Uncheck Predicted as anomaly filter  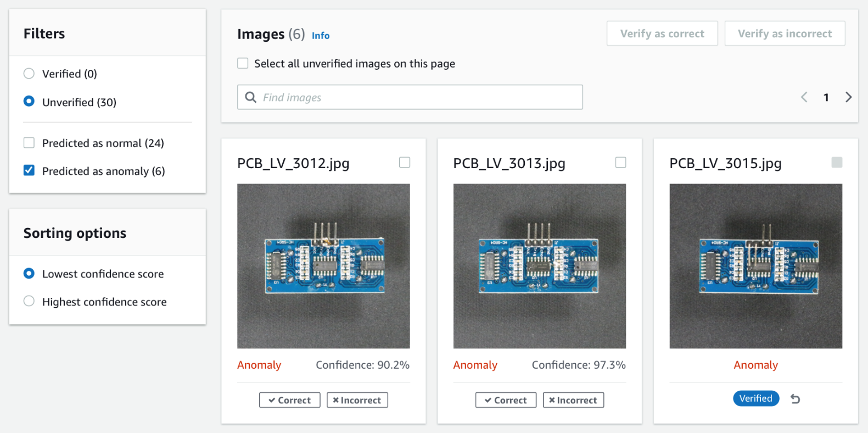pos(29,171)
